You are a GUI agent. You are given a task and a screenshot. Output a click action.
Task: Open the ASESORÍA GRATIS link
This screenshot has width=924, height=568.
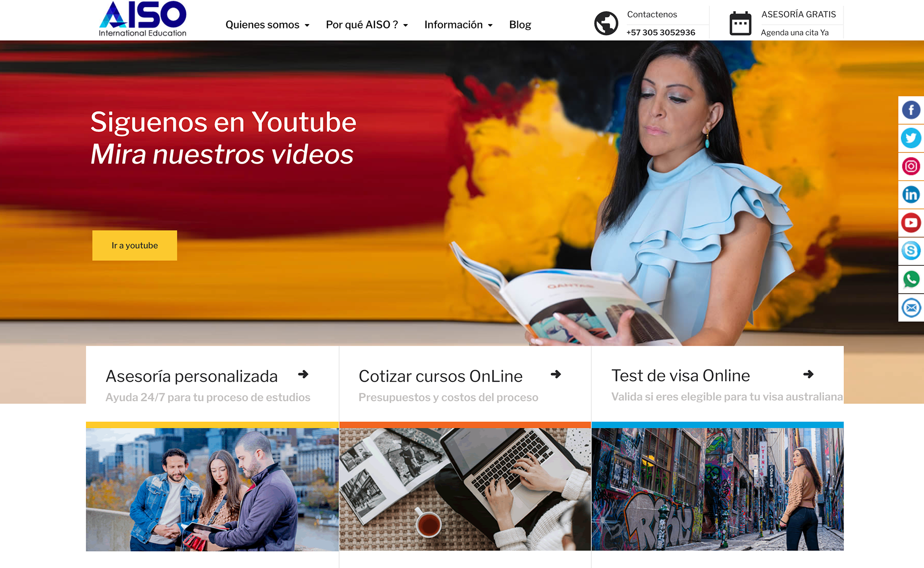point(798,14)
